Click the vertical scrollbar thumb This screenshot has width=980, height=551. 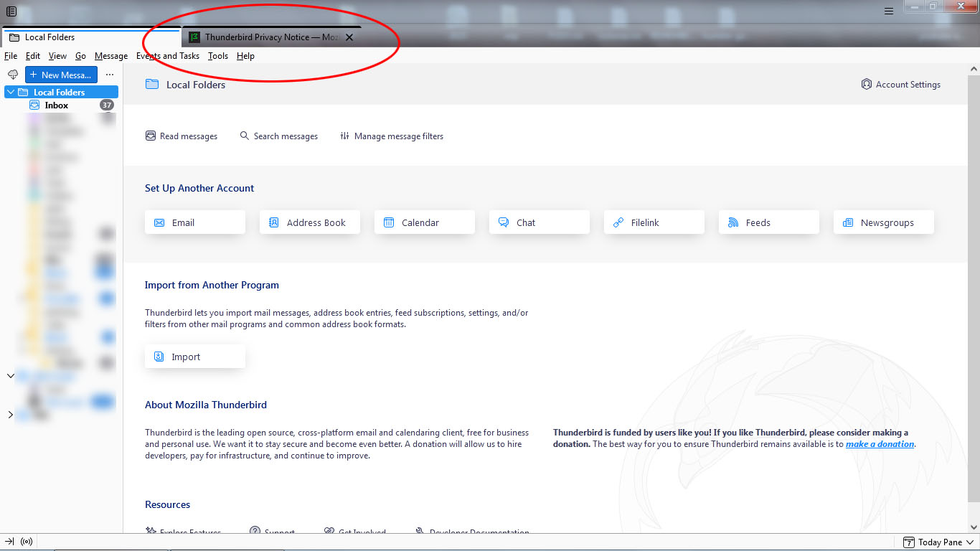tap(974, 287)
